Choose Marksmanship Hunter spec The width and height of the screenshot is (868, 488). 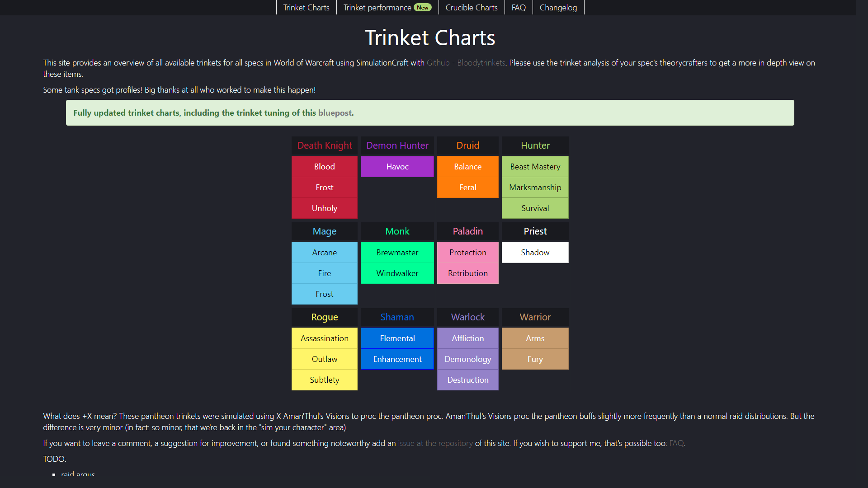pyautogui.click(x=535, y=188)
